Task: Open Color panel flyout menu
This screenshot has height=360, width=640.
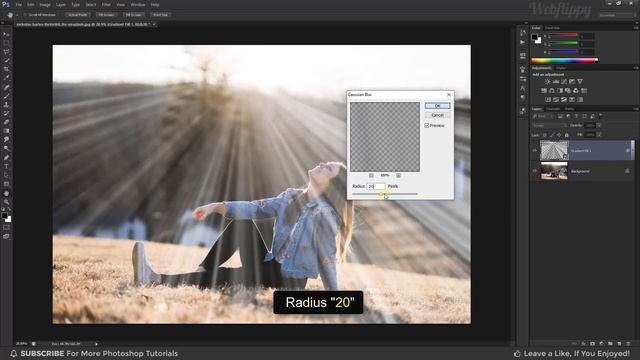Action: (636, 28)
